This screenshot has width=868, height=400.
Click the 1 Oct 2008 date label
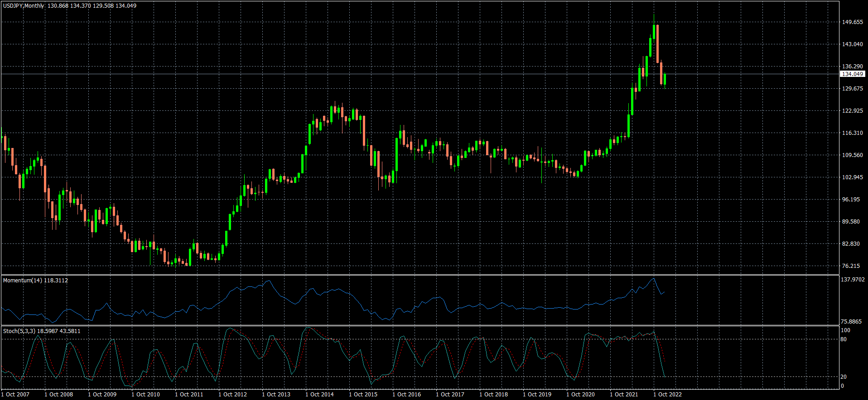(x=59, y=395)
